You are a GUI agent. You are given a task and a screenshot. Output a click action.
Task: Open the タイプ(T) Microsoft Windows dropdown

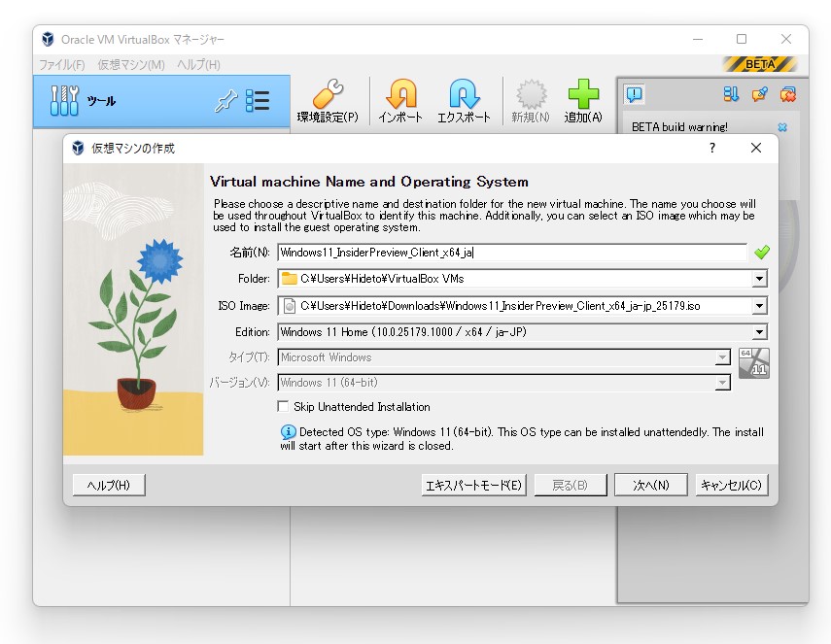click(x=504, y=357)
